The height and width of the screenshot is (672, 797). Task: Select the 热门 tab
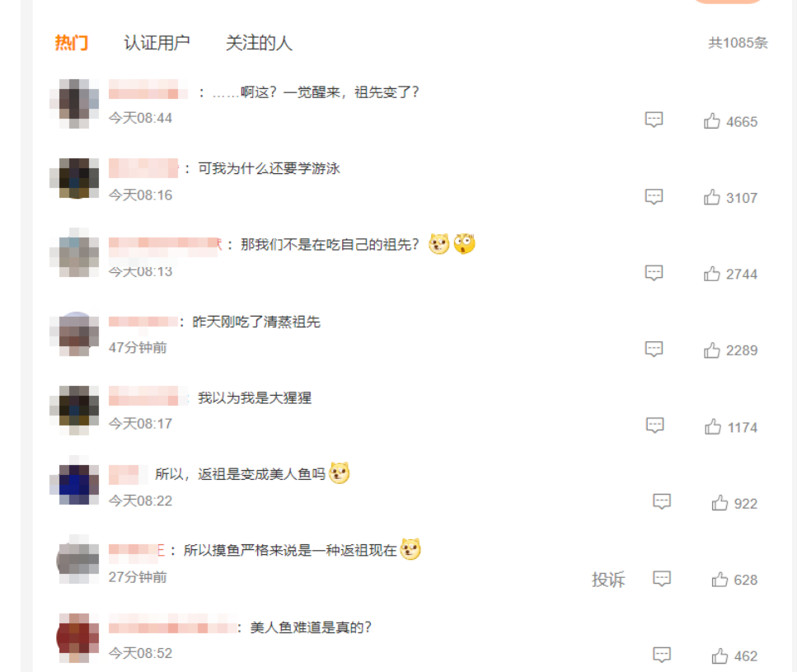[x=71, y=43]
